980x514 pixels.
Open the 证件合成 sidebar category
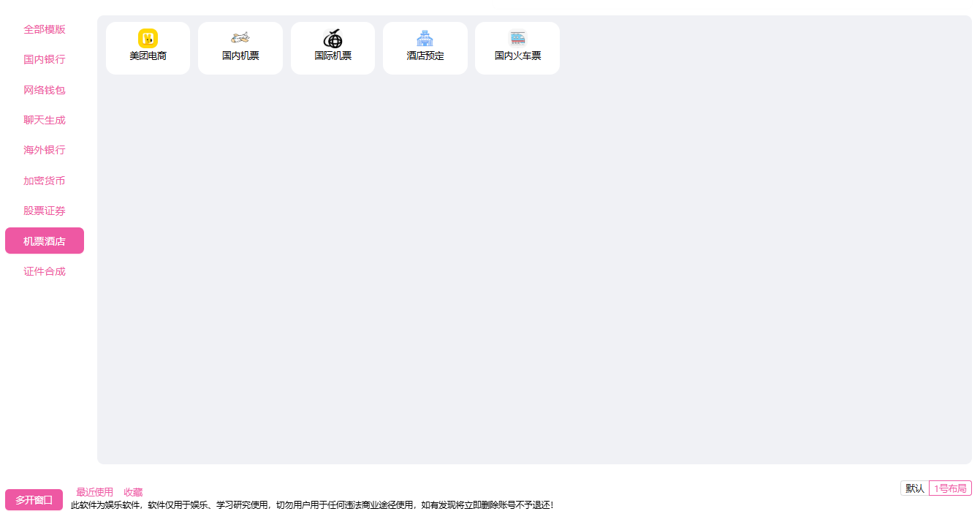(45, 271)
